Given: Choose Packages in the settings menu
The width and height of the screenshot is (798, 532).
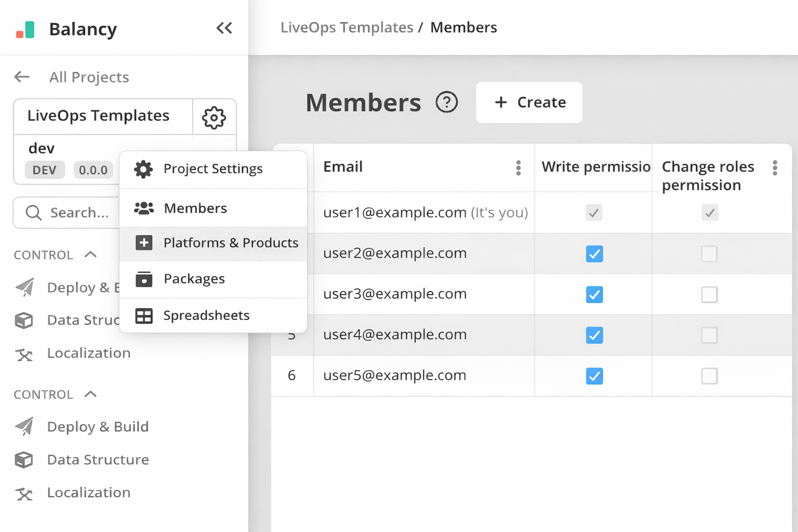Looking at the screenshot, I should click(x=194, y=279).
